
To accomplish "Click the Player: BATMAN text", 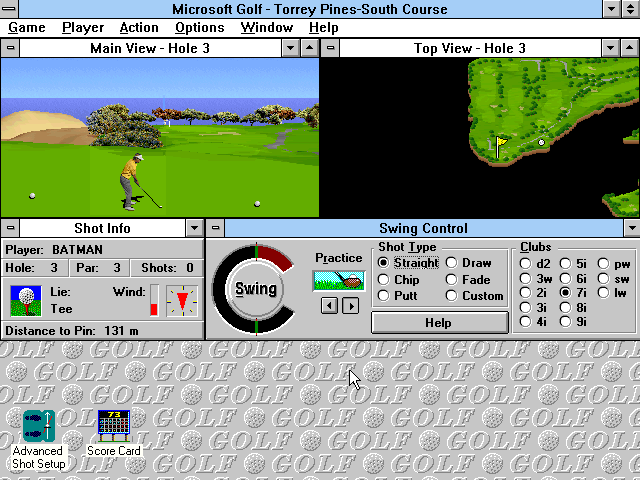I will pyautogui.click(x=54, y=249).
